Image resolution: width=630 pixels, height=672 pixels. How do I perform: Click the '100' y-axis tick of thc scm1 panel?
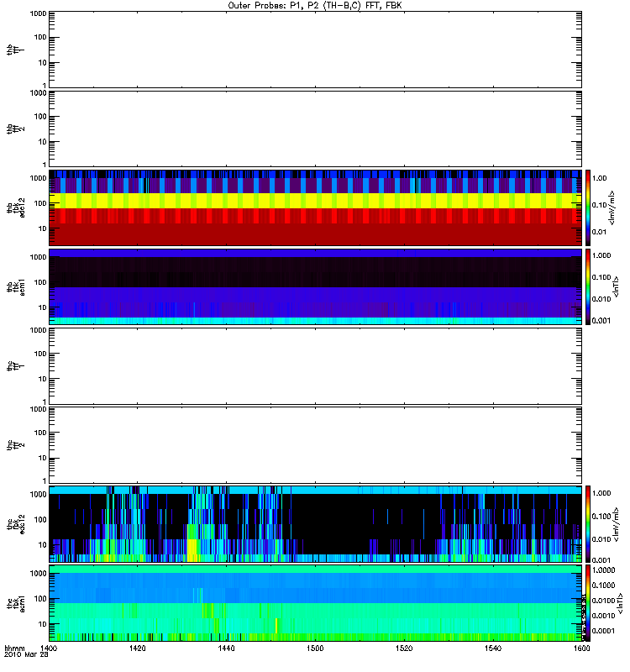coord(40,599)
